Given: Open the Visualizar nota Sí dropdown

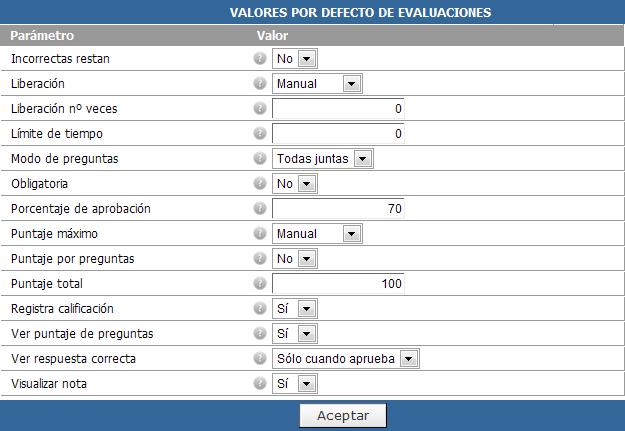Looking at the screenshot, I should [x=295, y=384].
